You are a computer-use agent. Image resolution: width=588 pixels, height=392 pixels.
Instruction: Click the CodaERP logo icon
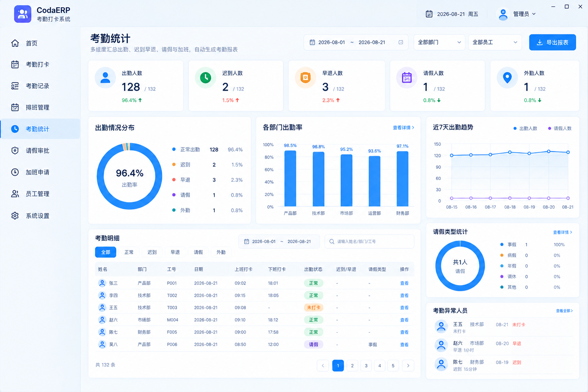pyautogui.click(x=23, y=14)
